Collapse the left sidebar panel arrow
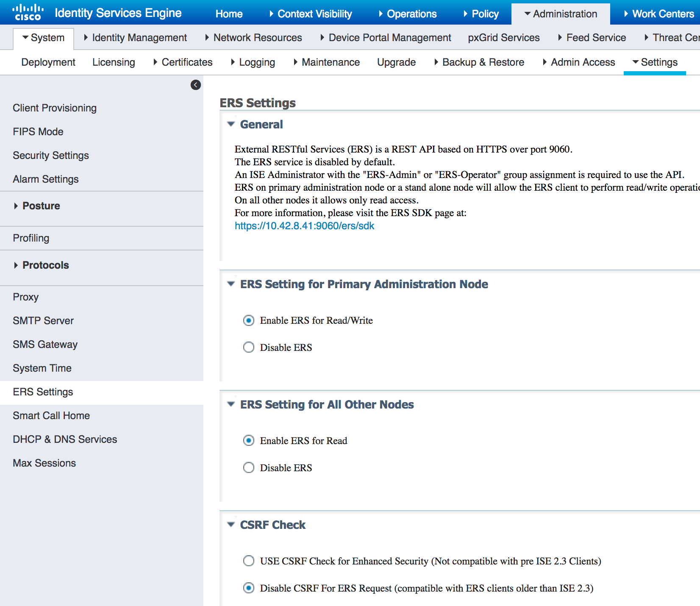 [196, 85]
